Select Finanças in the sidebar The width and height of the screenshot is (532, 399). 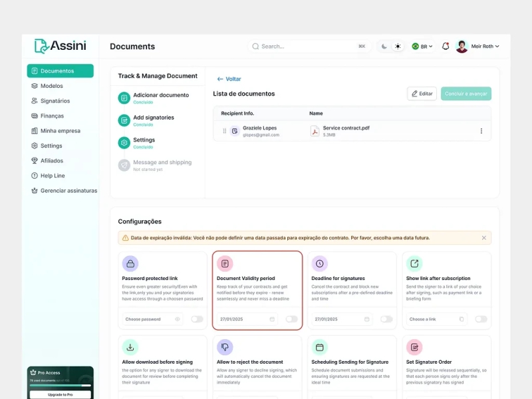pos(47,116)
